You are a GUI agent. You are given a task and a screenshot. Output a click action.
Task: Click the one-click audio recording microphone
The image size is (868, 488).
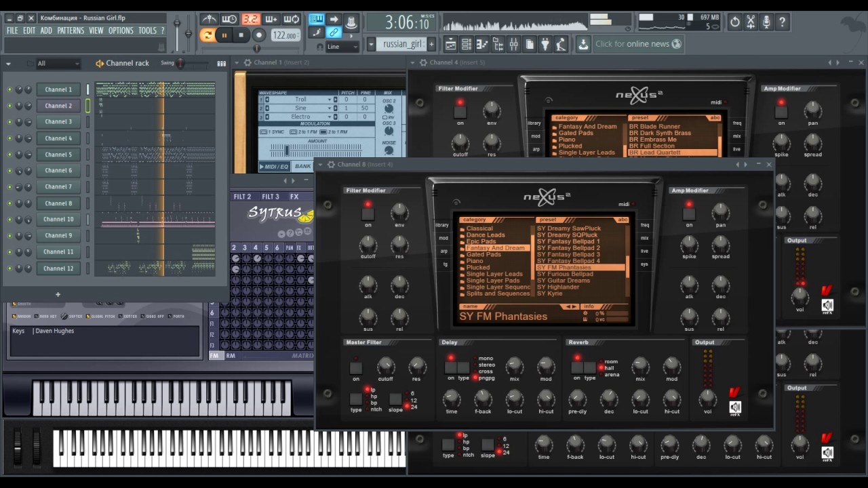[x=766, y=22]
